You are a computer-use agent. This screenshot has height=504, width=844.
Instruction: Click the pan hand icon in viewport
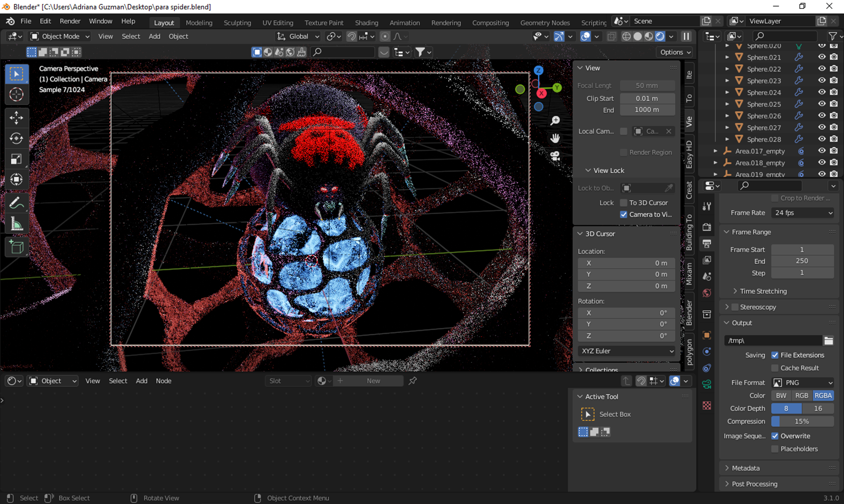tap(555, 138)
